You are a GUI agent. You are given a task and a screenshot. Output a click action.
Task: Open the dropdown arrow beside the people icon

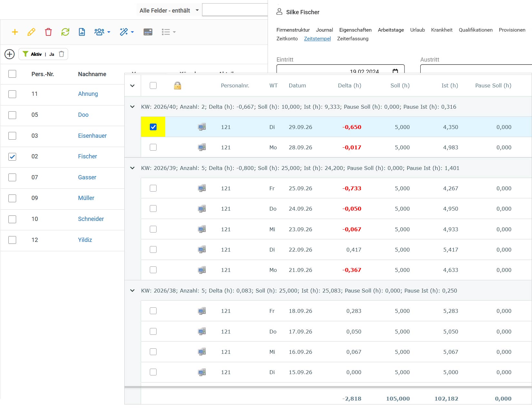tap(109, 32)
